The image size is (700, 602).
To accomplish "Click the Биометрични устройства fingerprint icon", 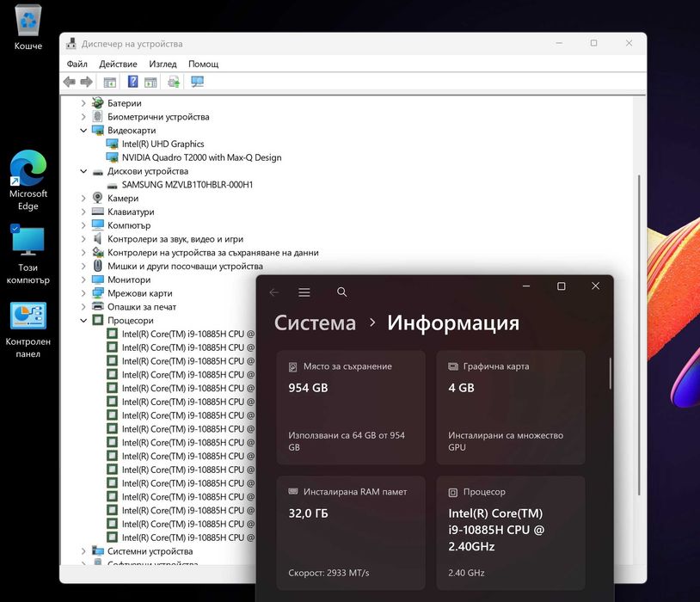I will (x=98, y=117).
